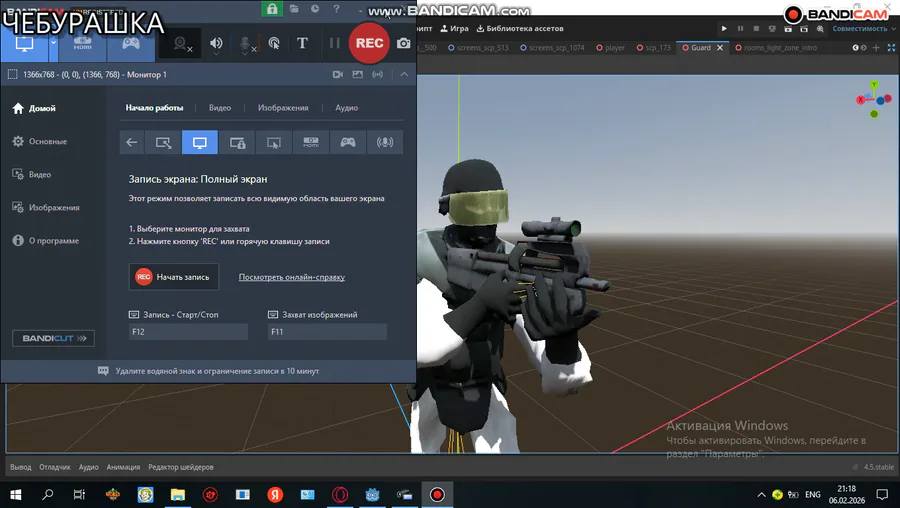Open the Библиотека ассетов workspace

click(x=520, y=29)
